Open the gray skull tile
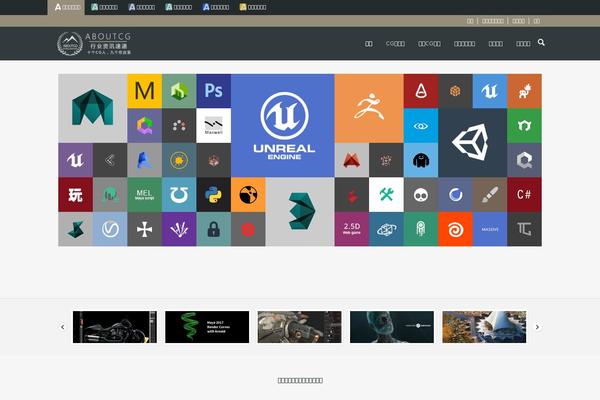 [421, 194]
